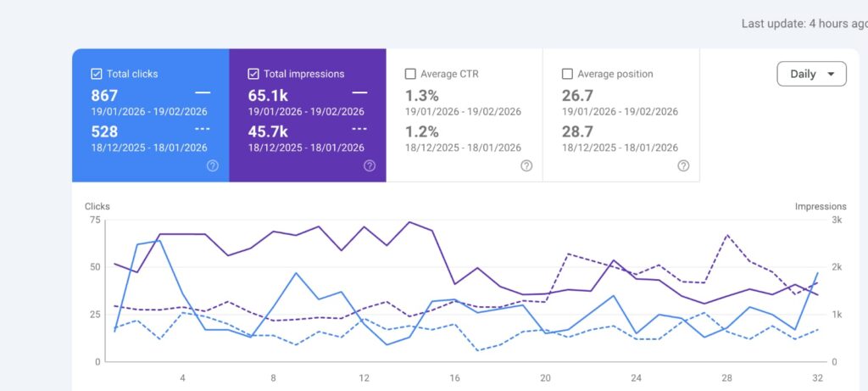Viewport: 868px width, 391px height.
Task: Click the Average CTR card label
Action: pos(449,74)
